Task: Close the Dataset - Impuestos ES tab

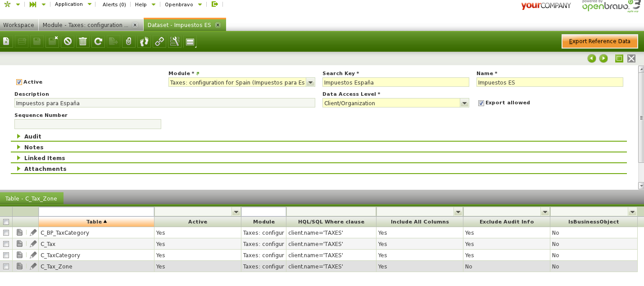Action: click(218, 25)
